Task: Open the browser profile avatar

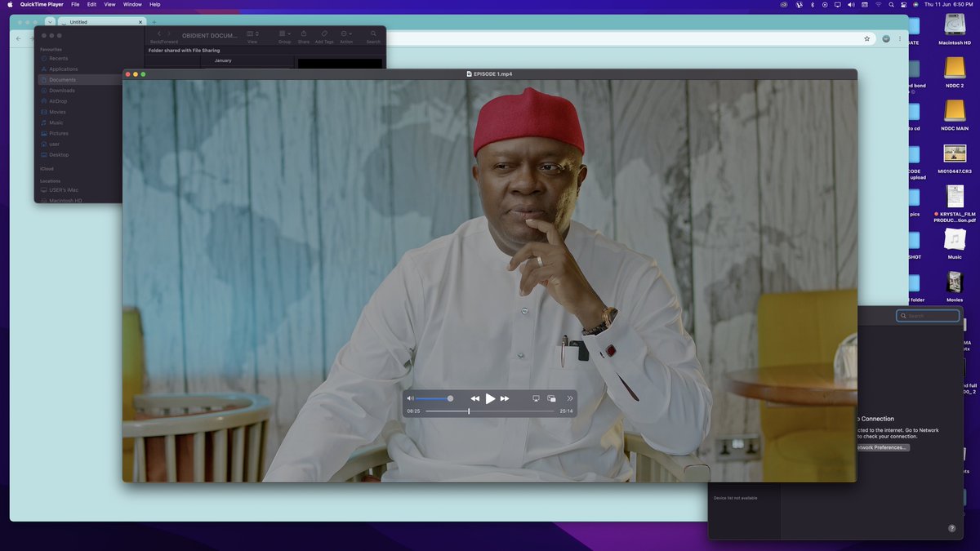Action: tap(886, 38)
